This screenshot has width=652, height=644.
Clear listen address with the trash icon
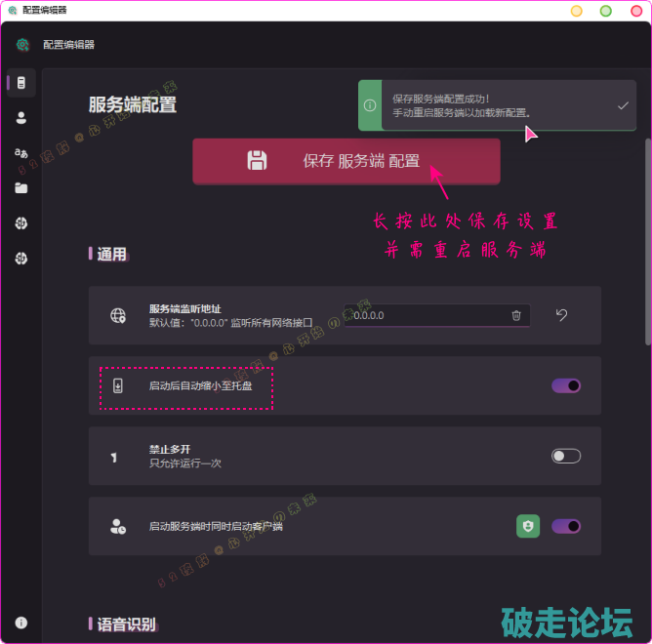pyautogui.click(x=516, y=315)
